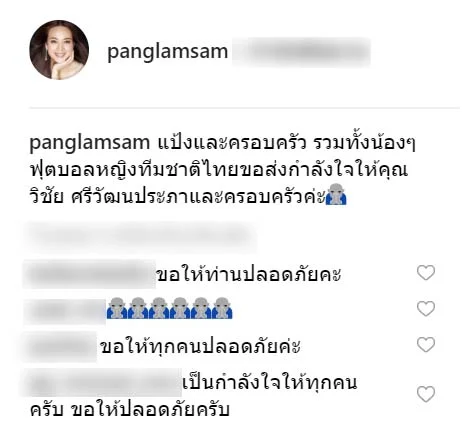This screenshot has height=435, width=469.
Task: Like the comment ขอให้ทุกคนปลอดภัยค่ะ with its heart
Action: pos(426,345)
